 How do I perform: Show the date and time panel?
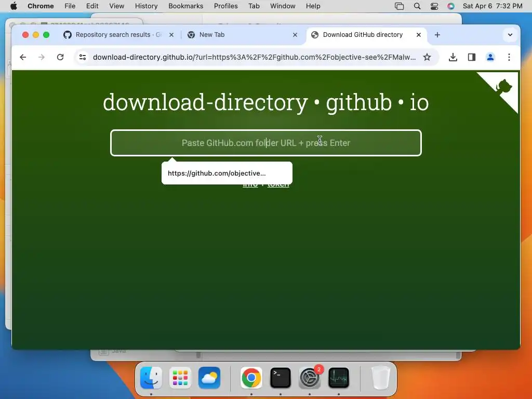point(493,6)
